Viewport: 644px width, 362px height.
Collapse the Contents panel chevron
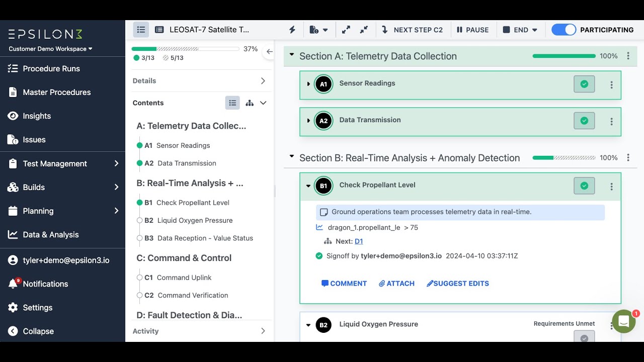[263, 103]
